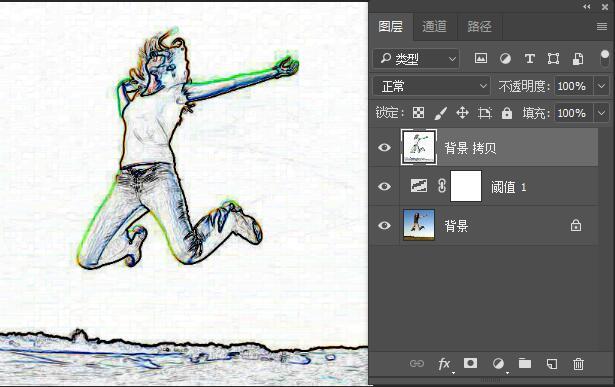Filter for smart object layers

click(578, 59)
